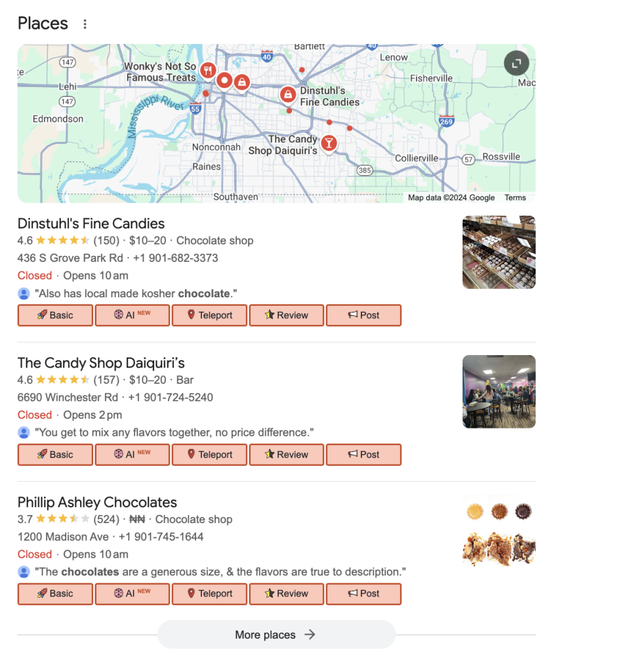This screenshot has height=672, width=639.
Task: Open Phillip Ashley Chocolates photo thumbnail
Action: click(x=499, y=530)
